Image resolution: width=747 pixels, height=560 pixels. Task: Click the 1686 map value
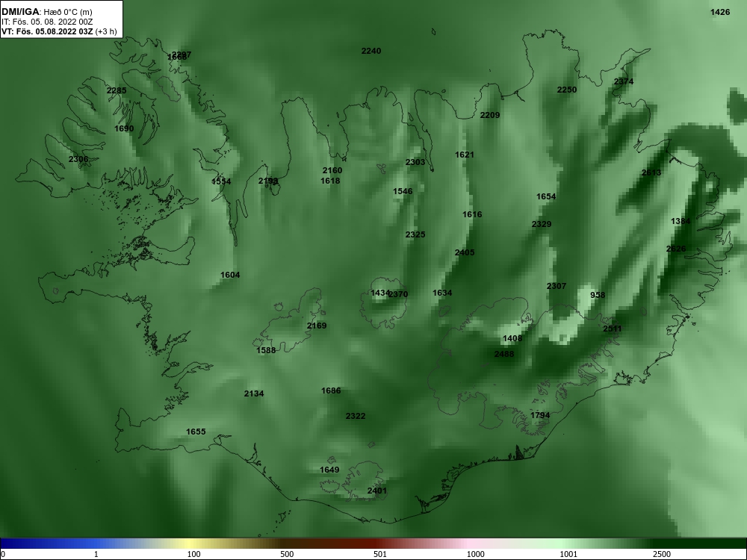[331, 391]
